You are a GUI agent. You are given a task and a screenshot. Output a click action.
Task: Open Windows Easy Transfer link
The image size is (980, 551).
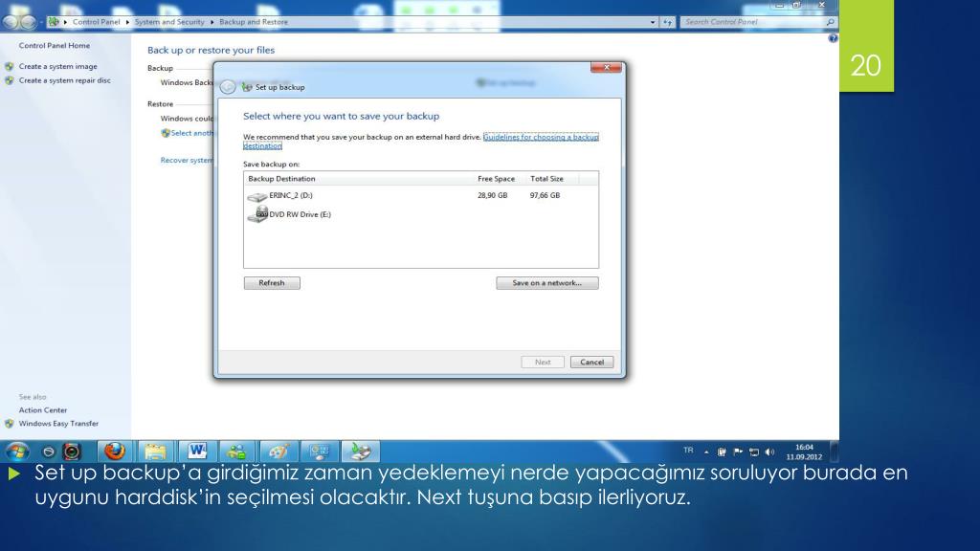tap(58, 424)
